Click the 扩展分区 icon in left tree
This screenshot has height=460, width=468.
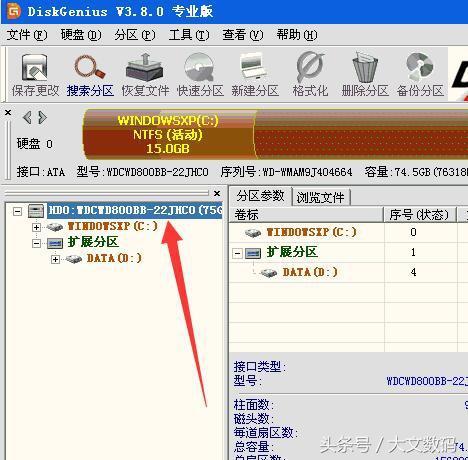pyautogui.click(x=55, y=243)
